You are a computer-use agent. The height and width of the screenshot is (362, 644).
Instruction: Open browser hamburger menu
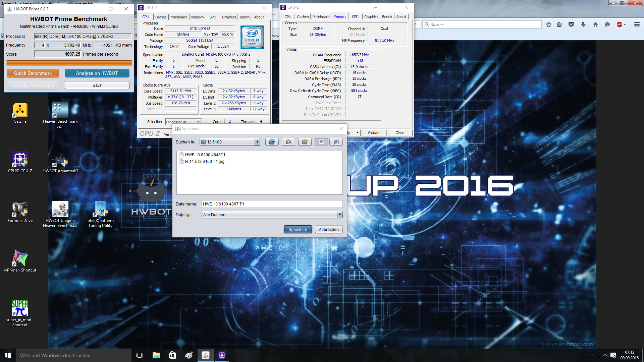637,24
